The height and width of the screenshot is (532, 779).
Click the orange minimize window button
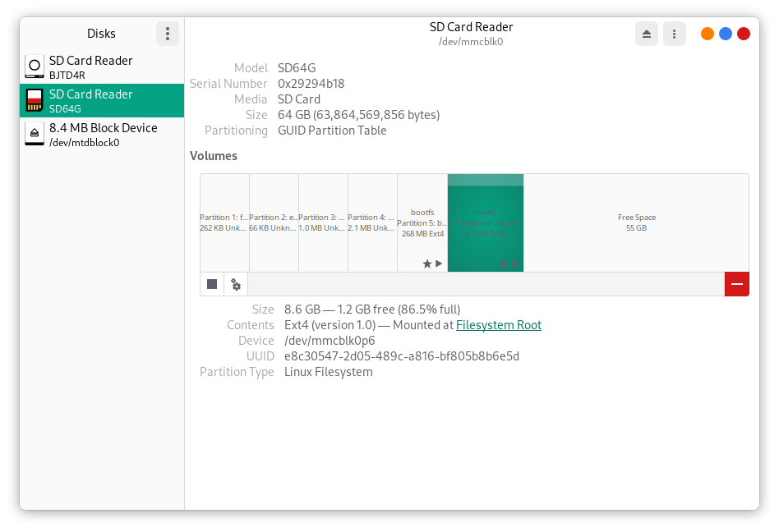coord(707,34)
